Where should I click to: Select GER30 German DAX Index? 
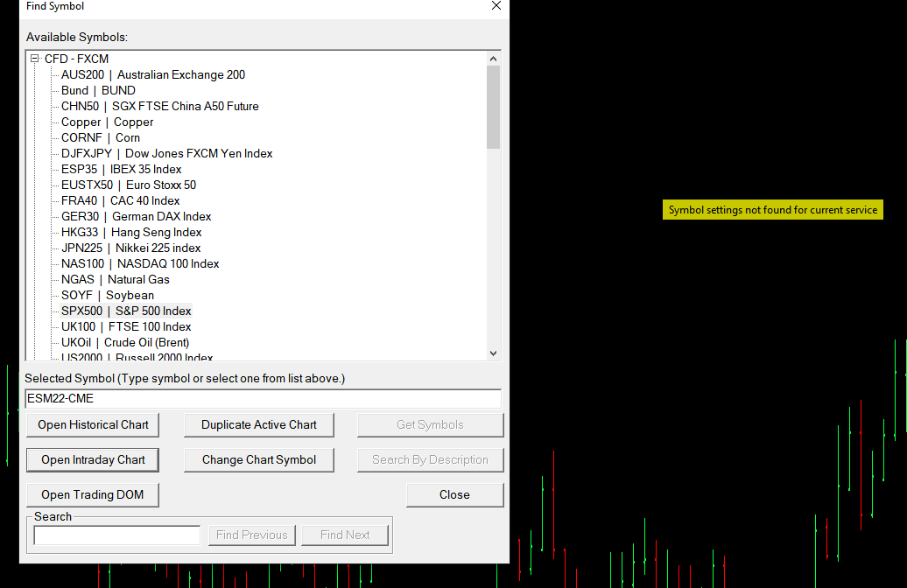(137, 216)
